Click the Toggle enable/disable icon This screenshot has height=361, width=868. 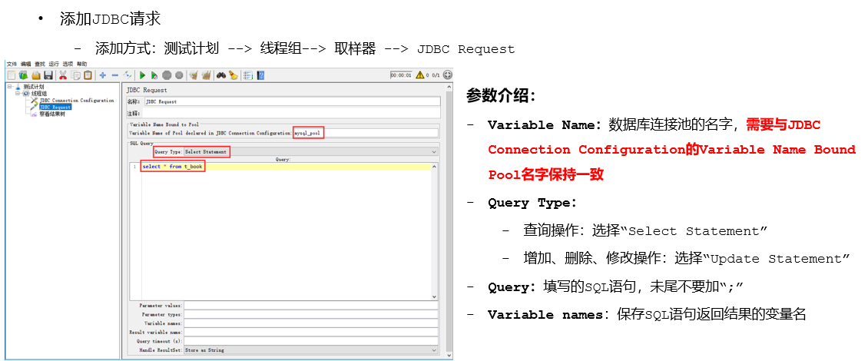tap(128, 75)
